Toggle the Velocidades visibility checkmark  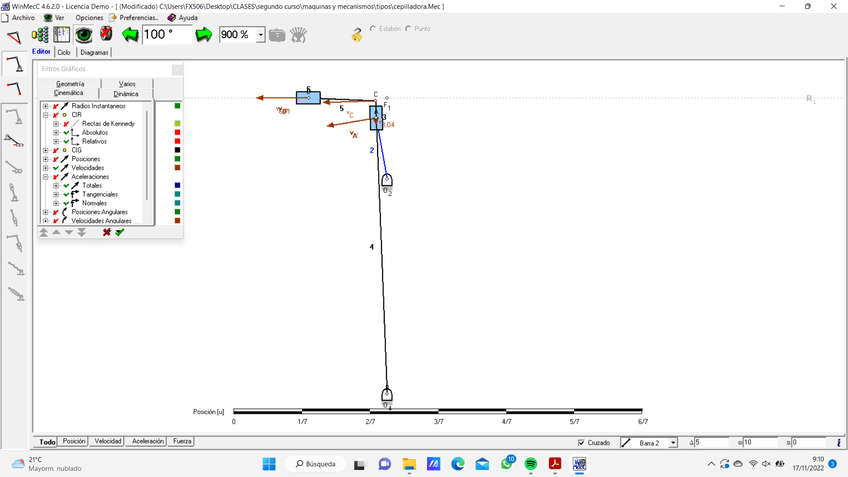pyautogui.click(x=56, y=168)
